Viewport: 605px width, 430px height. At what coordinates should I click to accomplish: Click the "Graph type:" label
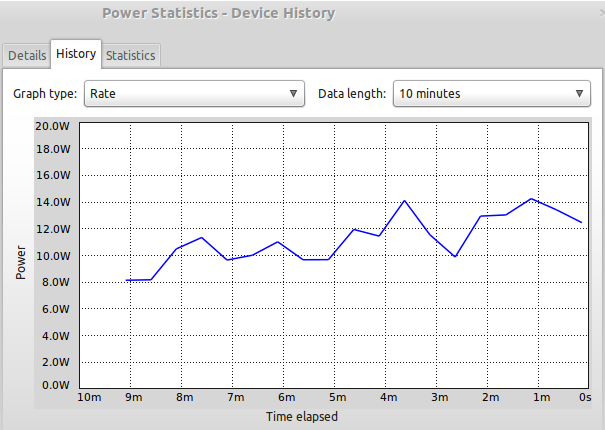[45, 94]
